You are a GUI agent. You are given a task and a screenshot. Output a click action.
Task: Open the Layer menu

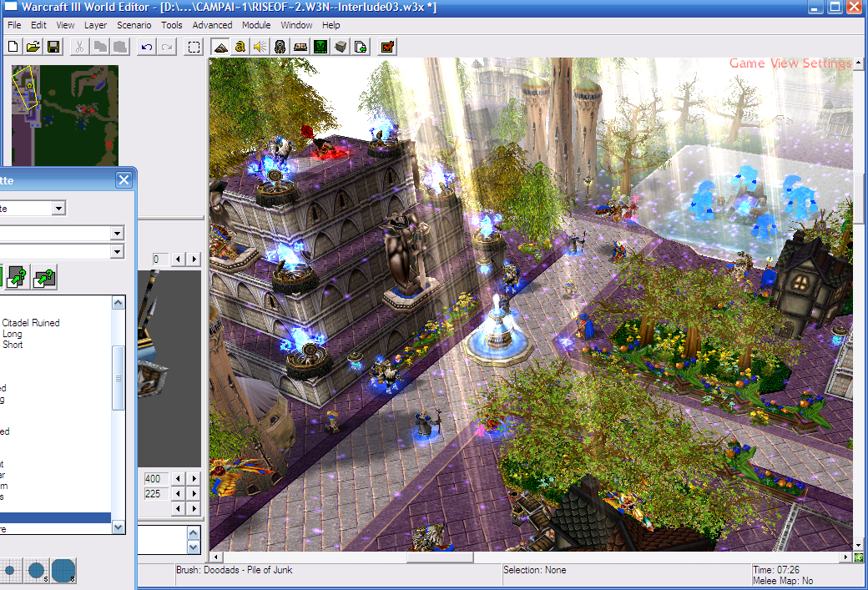(x=95, y=25)
